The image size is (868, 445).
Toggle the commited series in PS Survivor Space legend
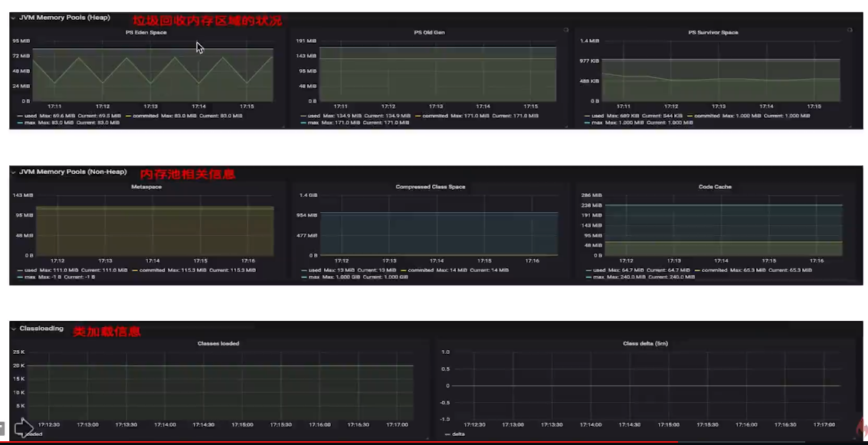point(707,116)
